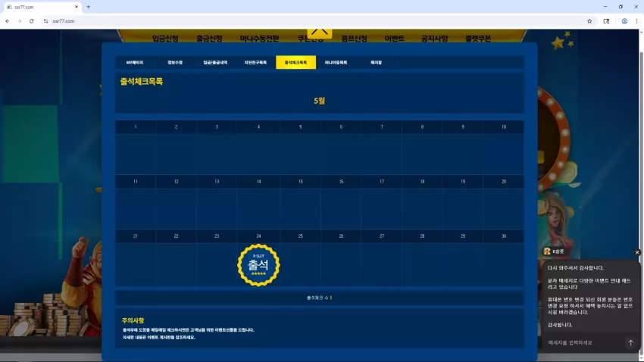Click calendar day 27 header
The image size is (644, 362).
382,236
